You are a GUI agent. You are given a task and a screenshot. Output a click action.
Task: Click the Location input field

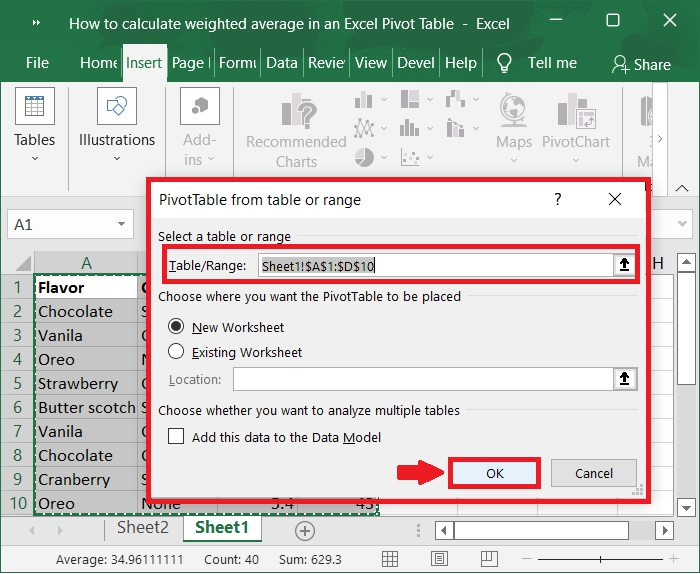pos(423,379)
